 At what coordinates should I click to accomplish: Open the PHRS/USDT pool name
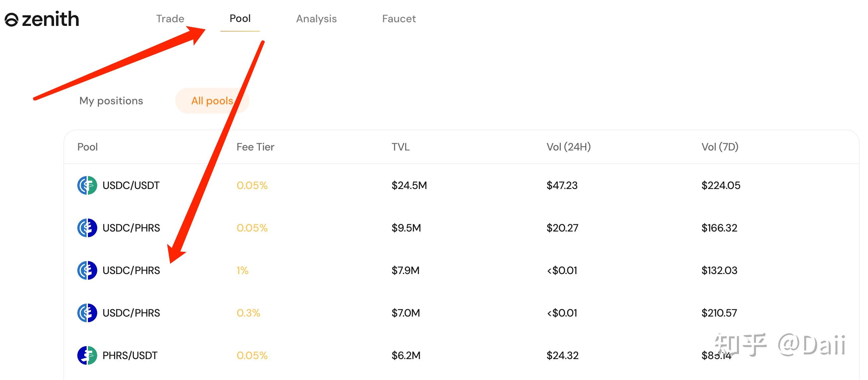130,355
